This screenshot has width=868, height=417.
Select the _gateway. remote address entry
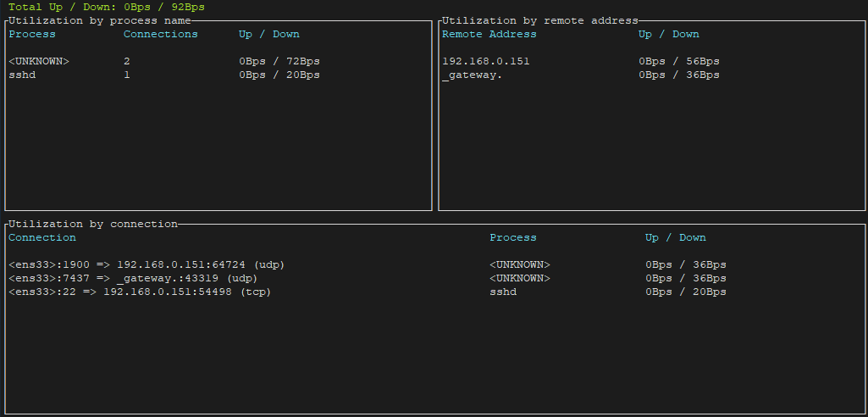(472, 75)
